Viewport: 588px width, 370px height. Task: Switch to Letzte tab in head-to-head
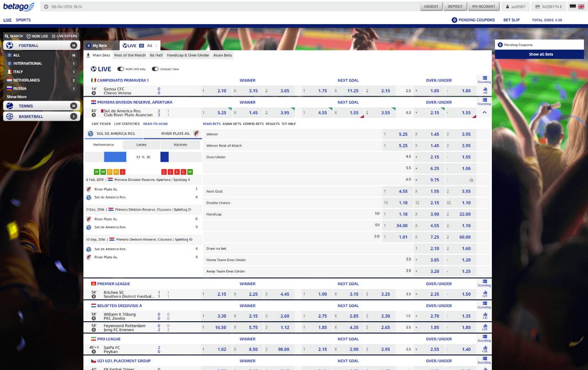(142, 145)
